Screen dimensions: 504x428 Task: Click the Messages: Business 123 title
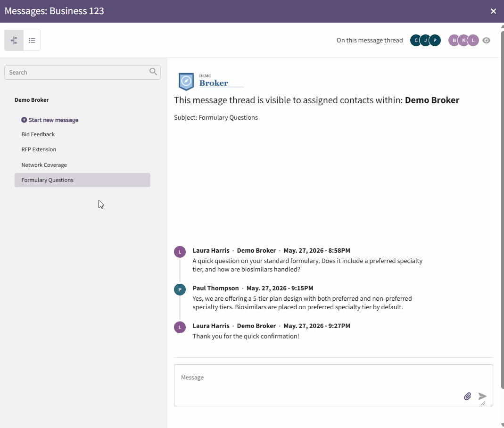click(x=54, y=11)
